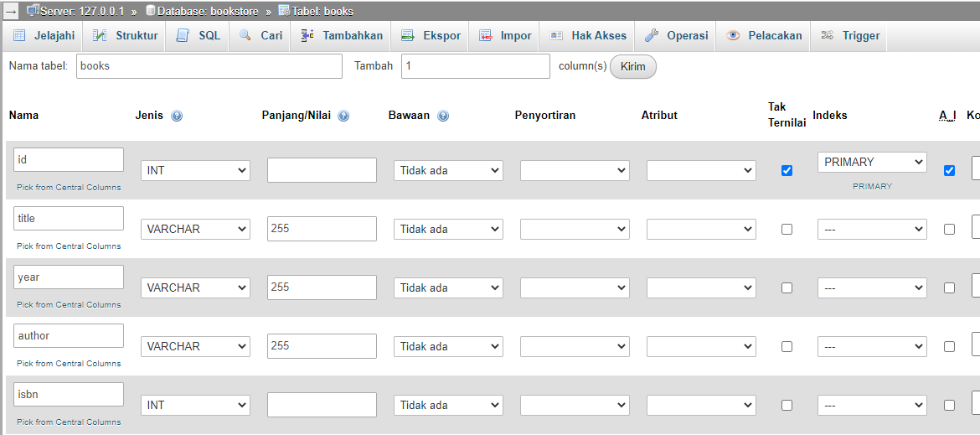Click help icon next to Jenis
Screen dimensions: 980x435
[177, 117]
